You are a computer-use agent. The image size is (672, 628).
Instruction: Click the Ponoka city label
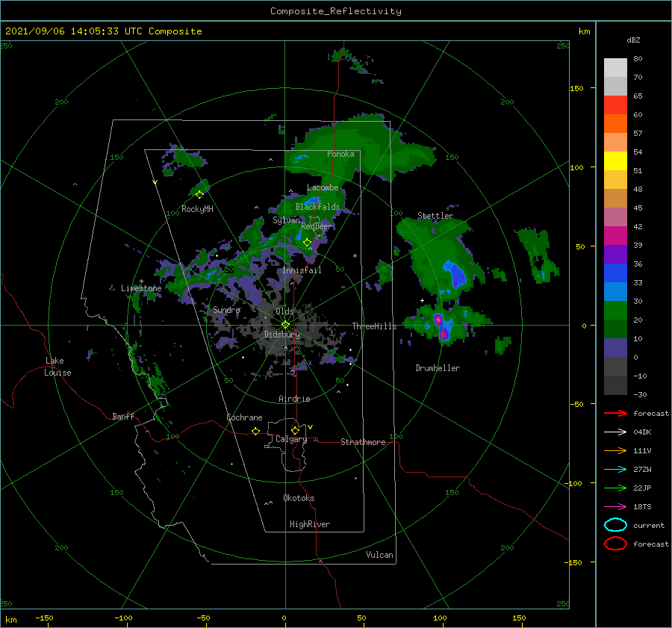[340, 154]
